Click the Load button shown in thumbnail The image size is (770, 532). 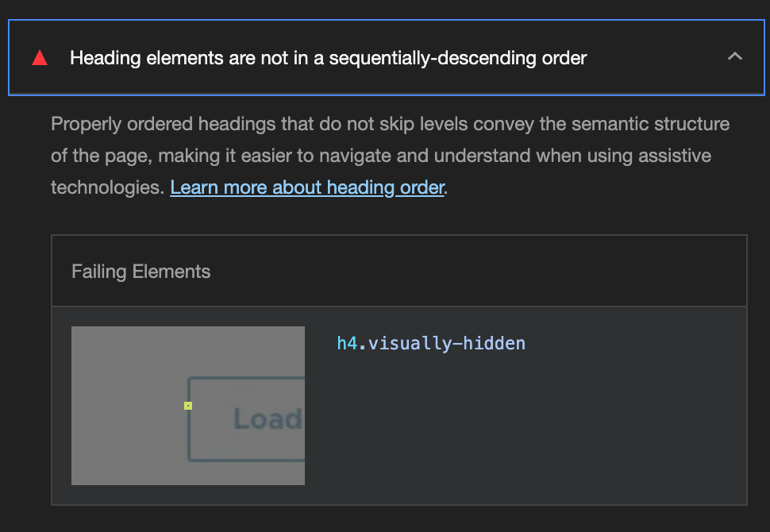254,418
